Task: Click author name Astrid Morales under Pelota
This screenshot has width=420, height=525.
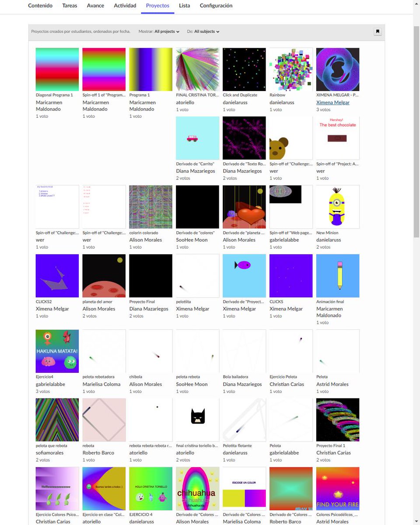Action: coord(332,384)
